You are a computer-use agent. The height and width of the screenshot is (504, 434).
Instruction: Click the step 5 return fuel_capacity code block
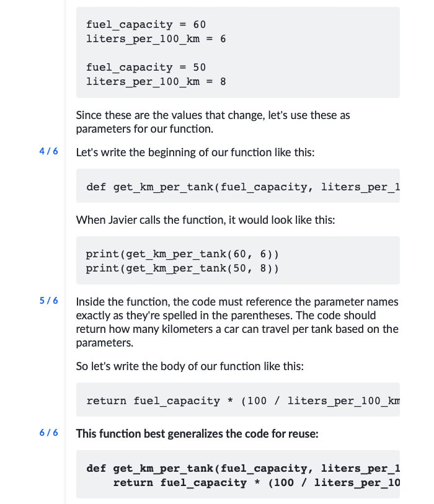238,399
